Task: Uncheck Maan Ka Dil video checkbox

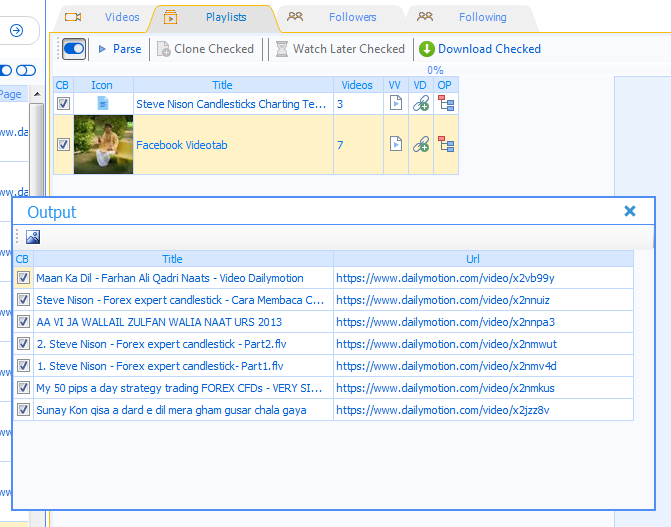Action: point(23,278)
